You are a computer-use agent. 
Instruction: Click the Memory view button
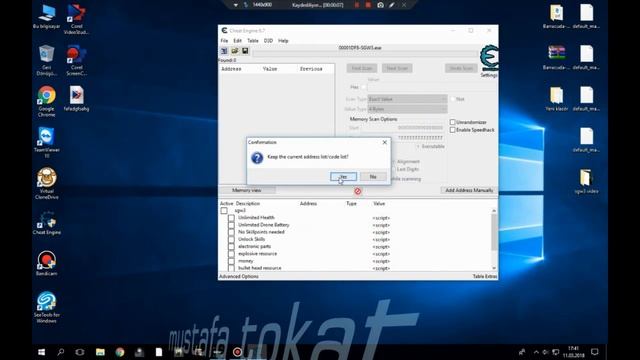coord(247,190)
